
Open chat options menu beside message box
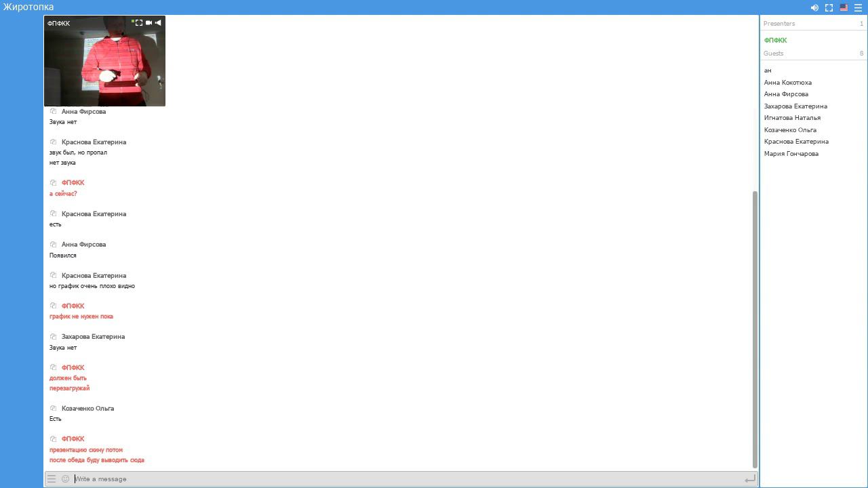52,479
